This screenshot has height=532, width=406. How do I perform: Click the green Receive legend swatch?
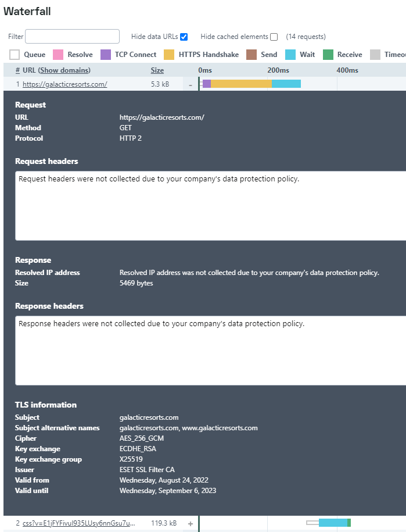[x=328, y=55]
